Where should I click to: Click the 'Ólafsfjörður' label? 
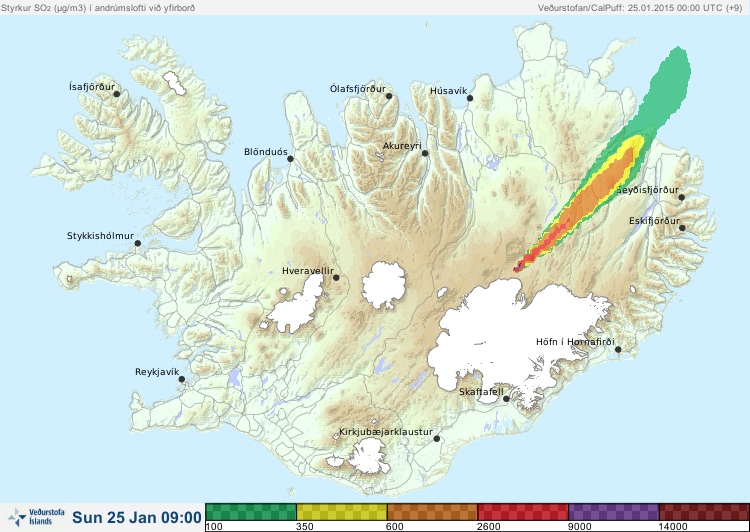tap(358, 89)
